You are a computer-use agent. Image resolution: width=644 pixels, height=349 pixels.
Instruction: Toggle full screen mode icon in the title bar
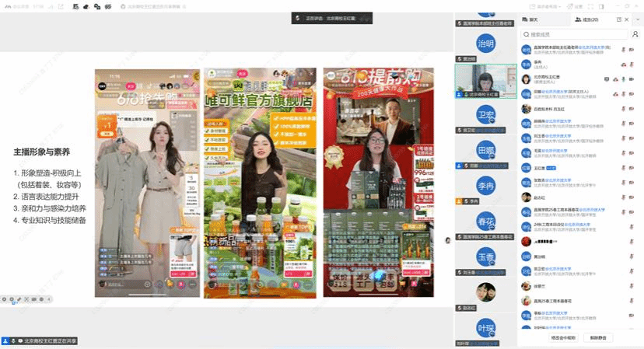590,6
